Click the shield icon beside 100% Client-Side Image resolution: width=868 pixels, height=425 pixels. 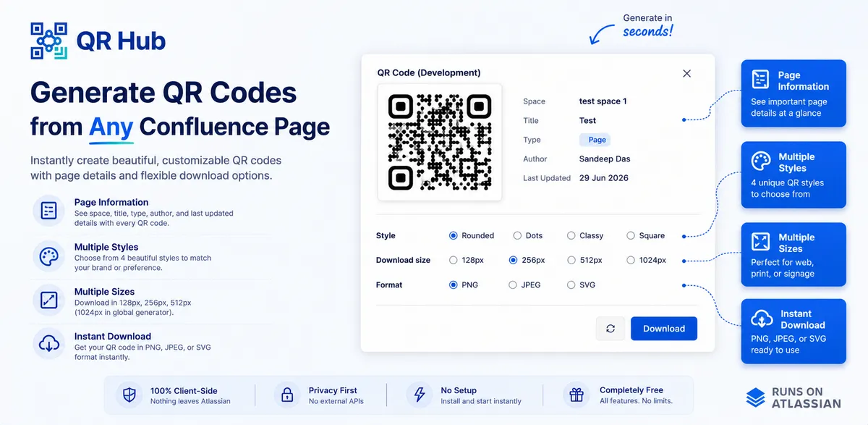point(129,395)
